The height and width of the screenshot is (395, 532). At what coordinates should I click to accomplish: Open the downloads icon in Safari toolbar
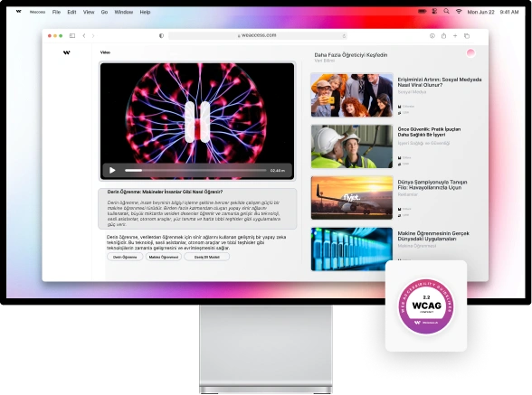[x=432, y=35]
